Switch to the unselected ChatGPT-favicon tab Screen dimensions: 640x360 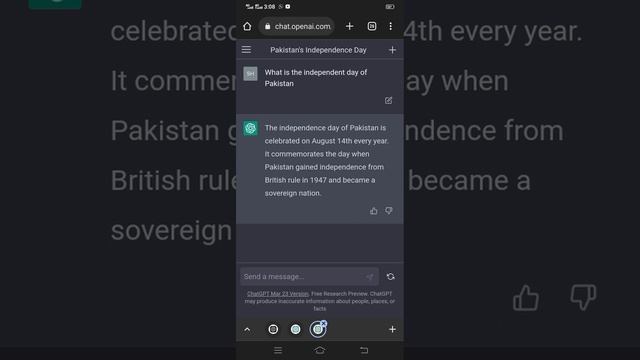point(296,329)
